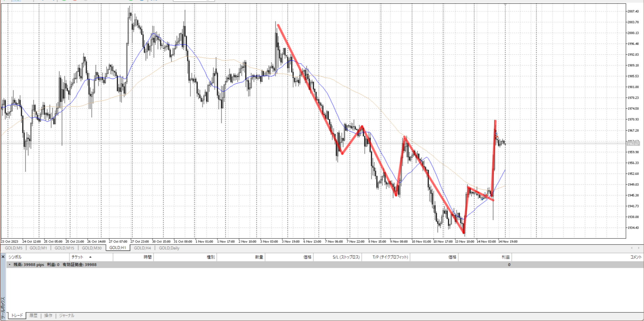Open the GOLD,H4 chart tab
Viewport: 644px width, 321px height.
[142, 248]
